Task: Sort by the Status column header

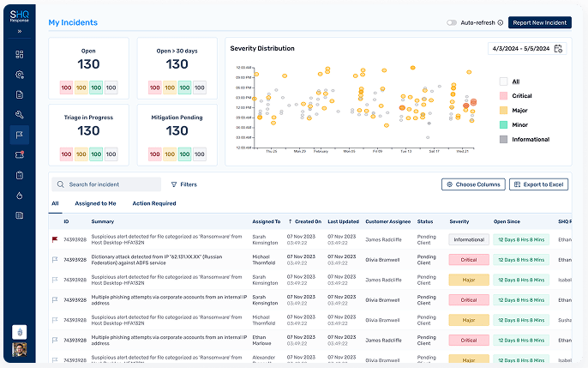Action: [x=425, y=221]
